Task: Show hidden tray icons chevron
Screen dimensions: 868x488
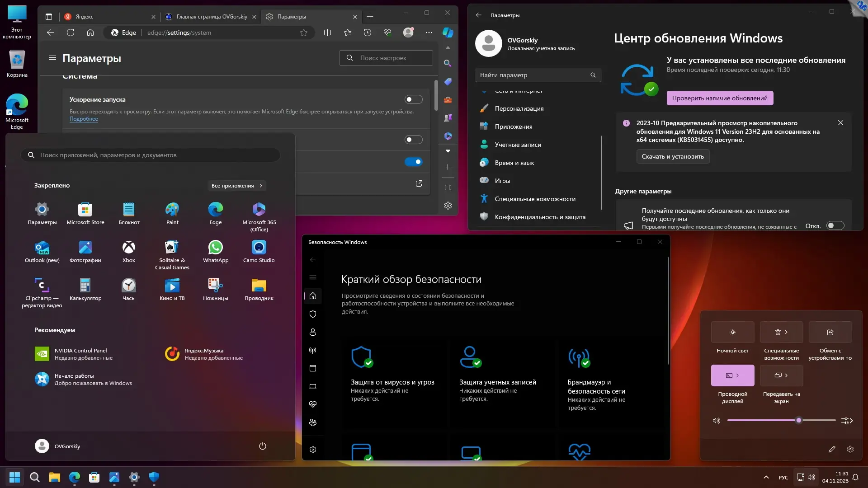Action: click(766, 477)
